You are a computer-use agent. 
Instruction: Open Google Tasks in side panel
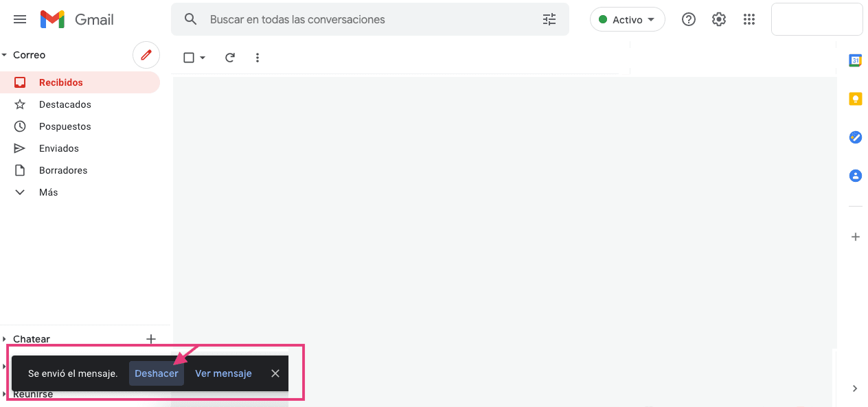point(855,137)
